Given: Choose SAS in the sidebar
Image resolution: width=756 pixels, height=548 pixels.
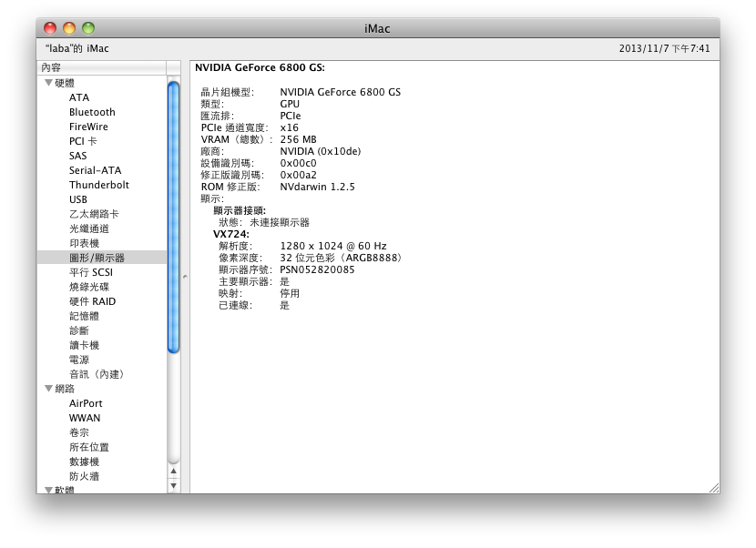Looking at the screenshot, I should 78,156.
